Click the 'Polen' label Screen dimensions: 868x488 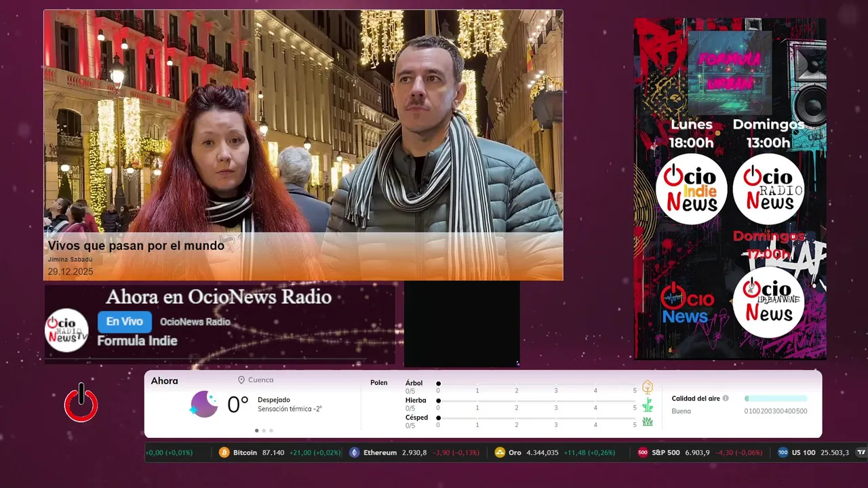379,383
